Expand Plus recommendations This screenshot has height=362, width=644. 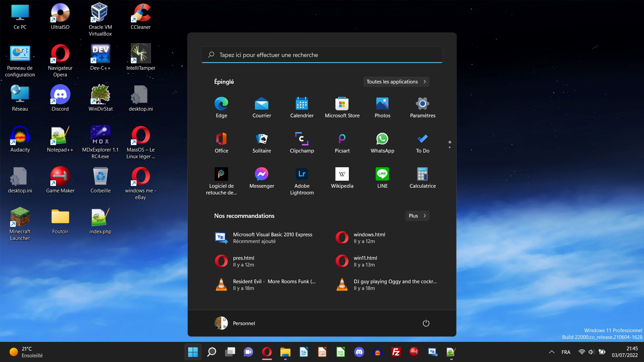point(417,216)
